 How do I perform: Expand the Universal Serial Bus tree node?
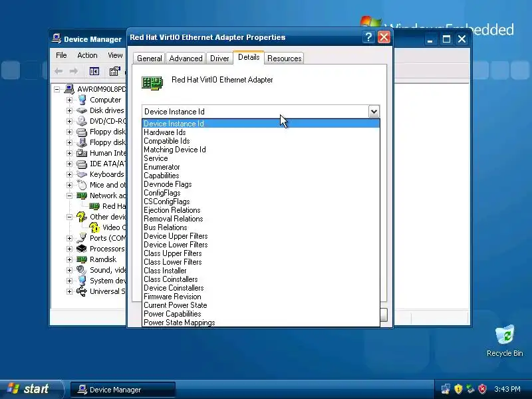[x=69, y=291]
